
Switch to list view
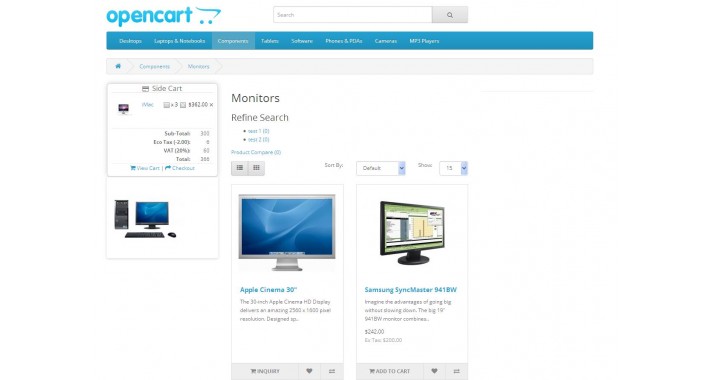click(240, 168)
